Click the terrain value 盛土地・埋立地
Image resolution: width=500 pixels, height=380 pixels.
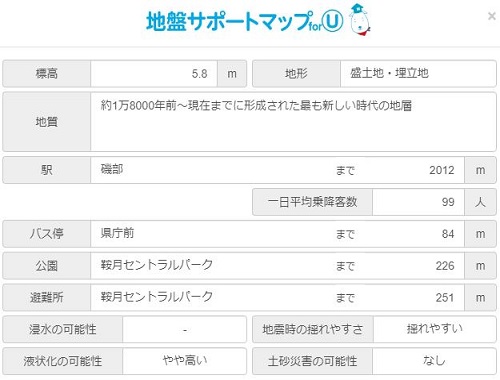389,73
